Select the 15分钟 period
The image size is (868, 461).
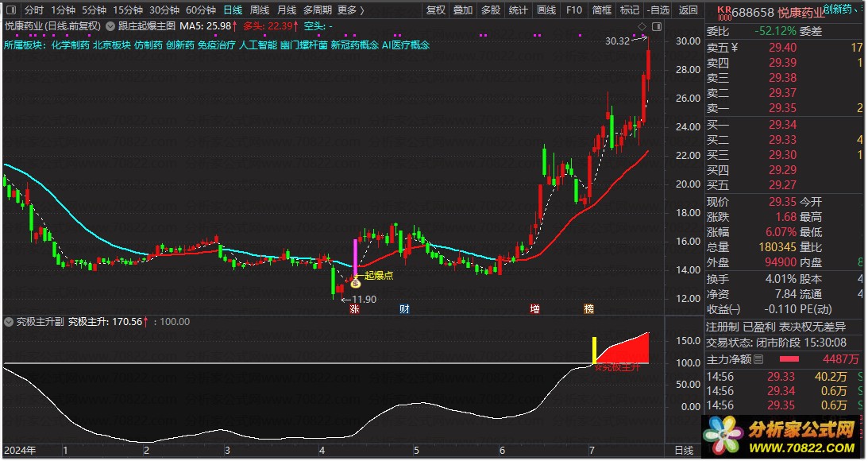point(128,10)
